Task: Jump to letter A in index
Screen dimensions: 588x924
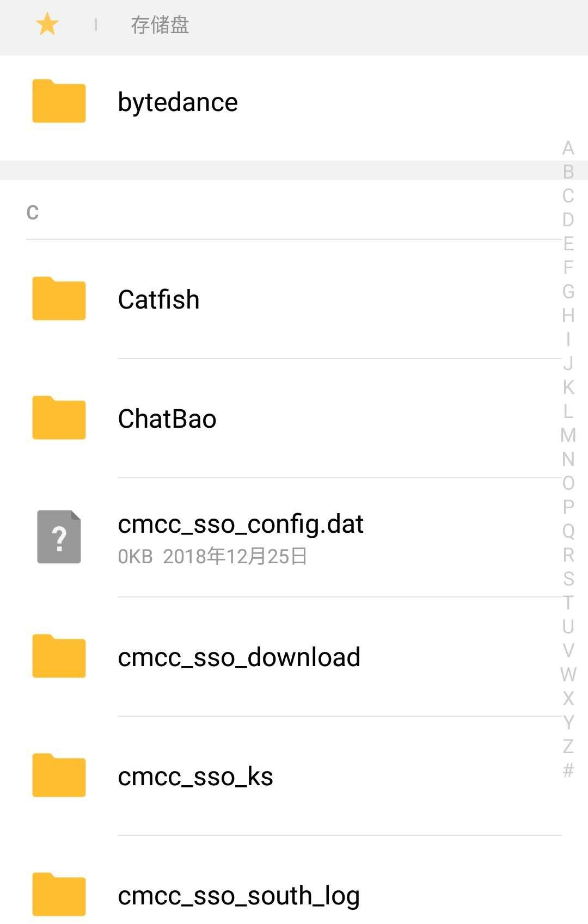Action: (568, 148)
